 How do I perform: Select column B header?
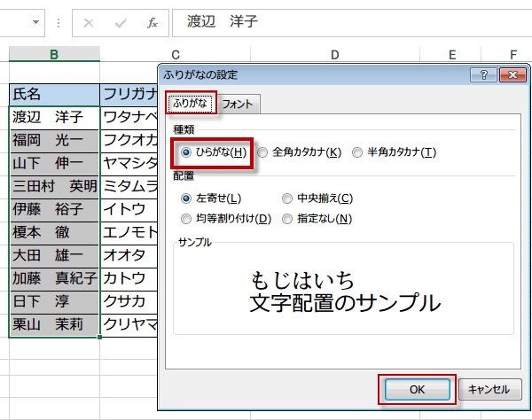click(54, 55)
